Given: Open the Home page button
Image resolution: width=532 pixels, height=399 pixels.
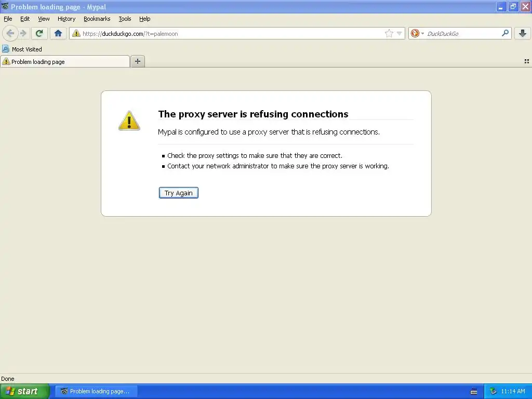Looking at the screenshot, I should (x=58, y=33).
